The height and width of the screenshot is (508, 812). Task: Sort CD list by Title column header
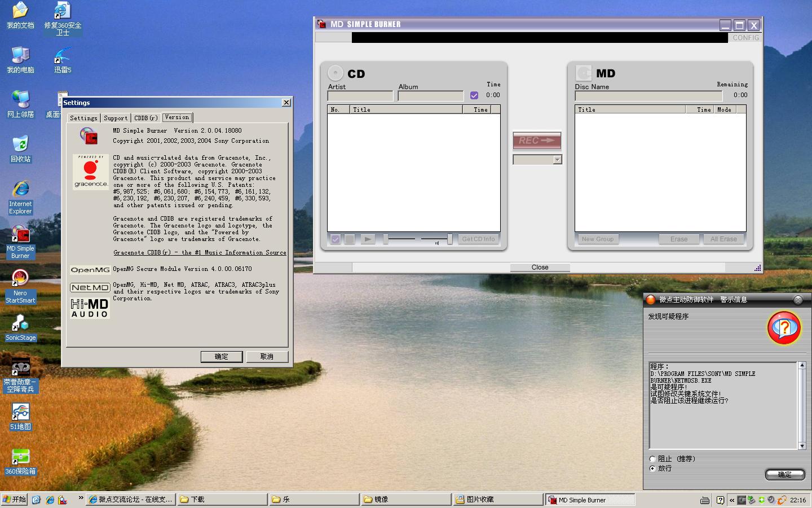pyautogui.click(x=406, y=110)
